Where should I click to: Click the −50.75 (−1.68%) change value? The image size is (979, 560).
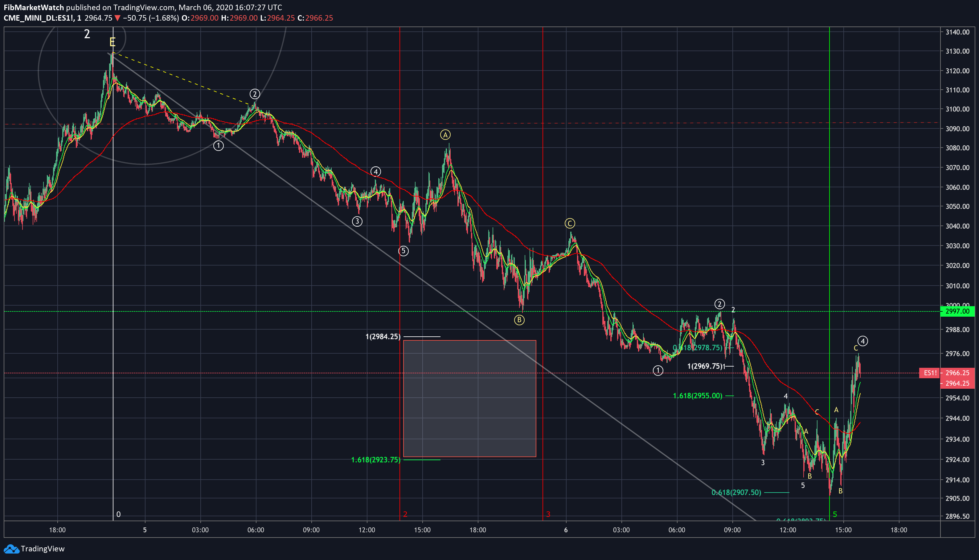151,18
